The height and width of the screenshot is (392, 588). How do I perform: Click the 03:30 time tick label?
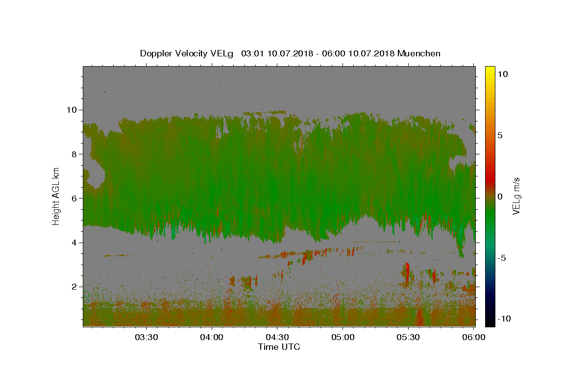click(146, 338)
